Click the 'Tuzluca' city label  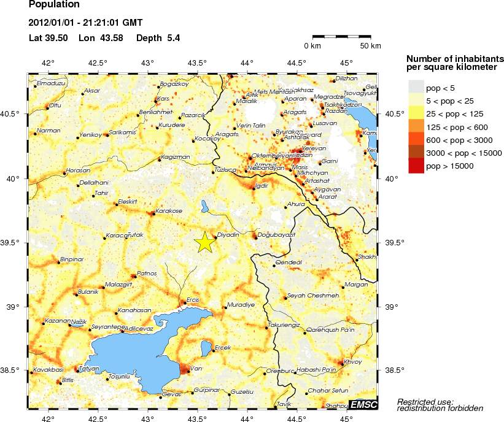click(225, 169)
